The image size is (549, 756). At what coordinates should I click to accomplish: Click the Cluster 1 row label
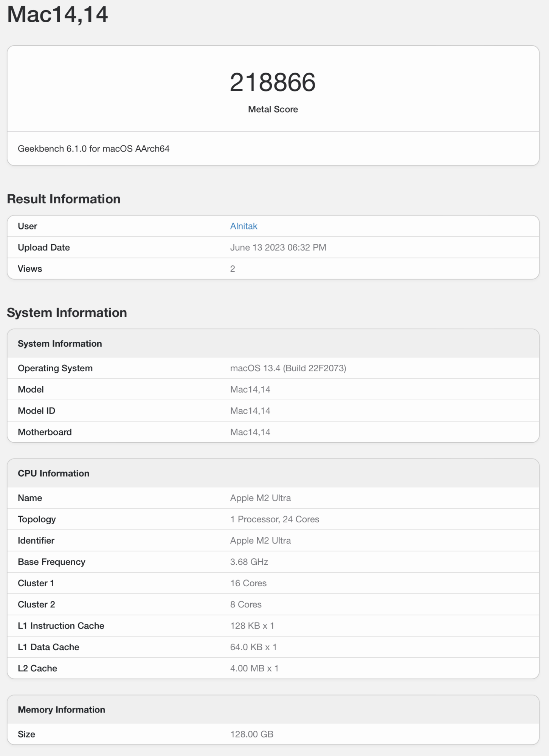[x=36, y=583]
